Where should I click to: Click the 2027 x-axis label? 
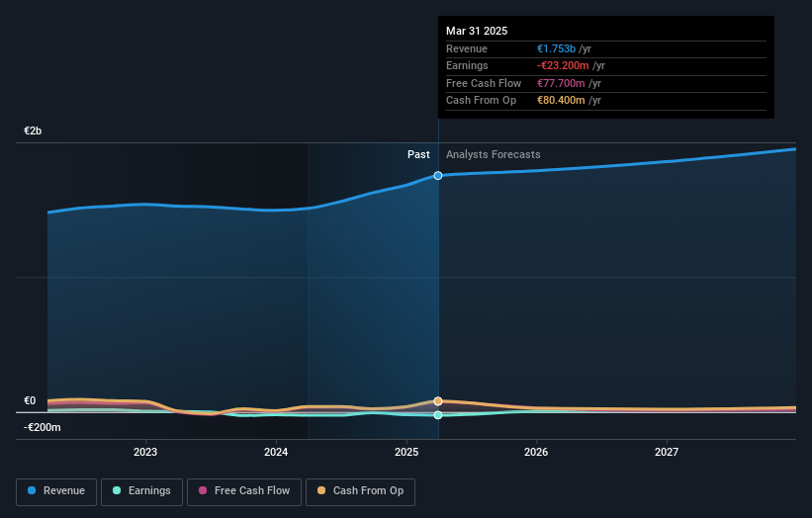point(667,452)
